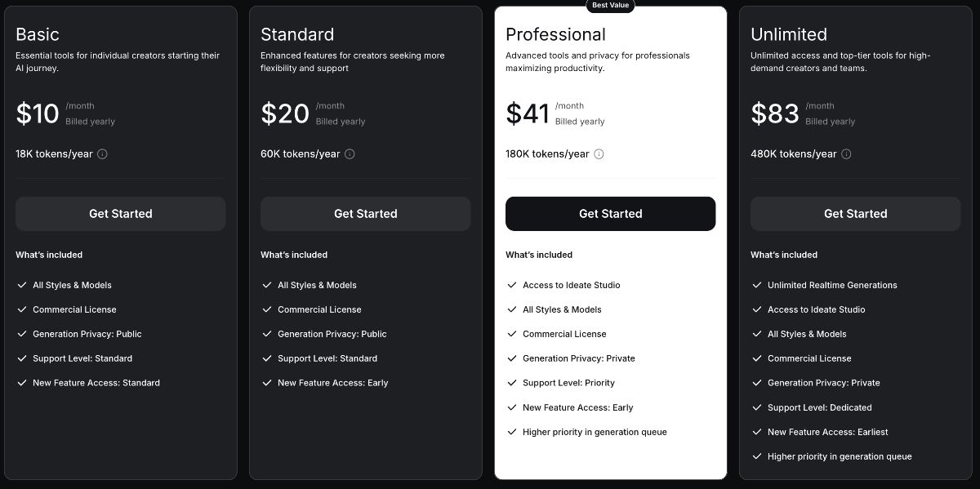Click the Basic plan heading
The width and height of the screenshot is (980, 489).
(38, 34)
